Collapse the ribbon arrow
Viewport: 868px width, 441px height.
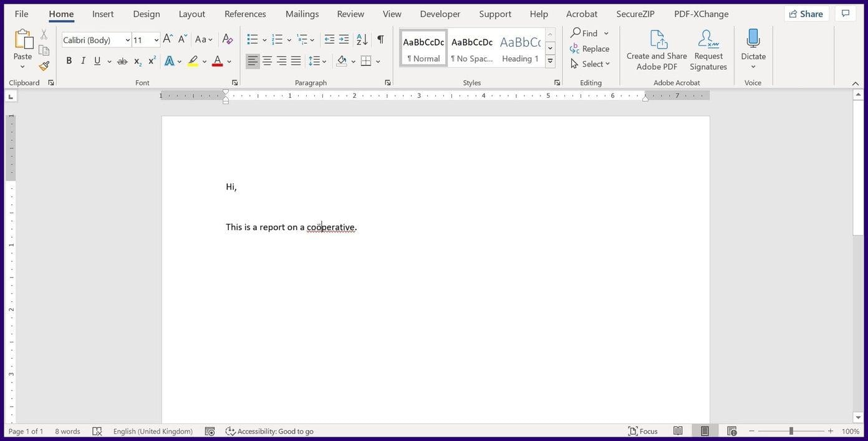[856, 83]
